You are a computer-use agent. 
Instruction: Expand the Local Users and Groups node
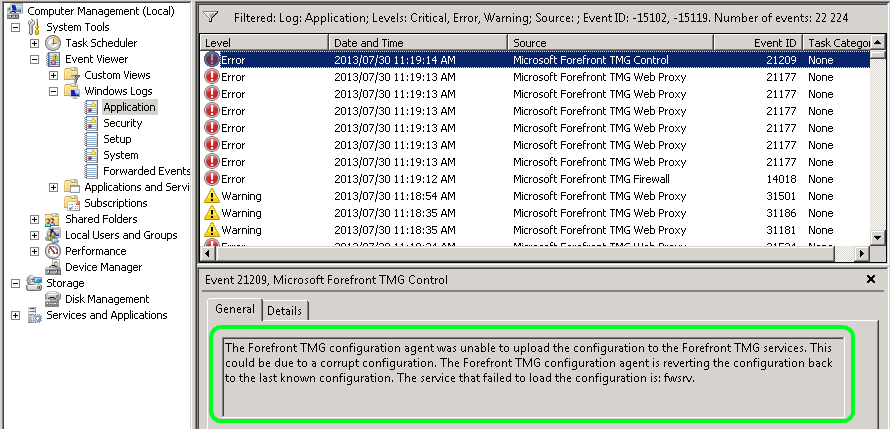(x=35, y=235)
